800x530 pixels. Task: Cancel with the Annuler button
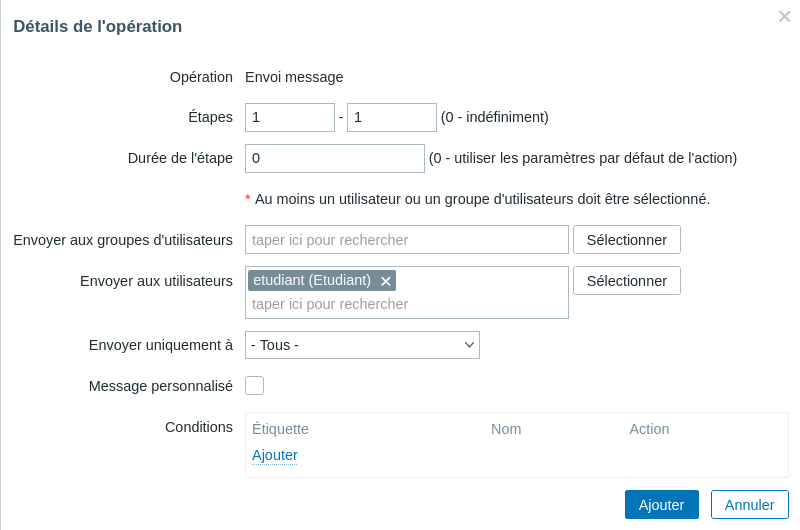coord(749,505)
